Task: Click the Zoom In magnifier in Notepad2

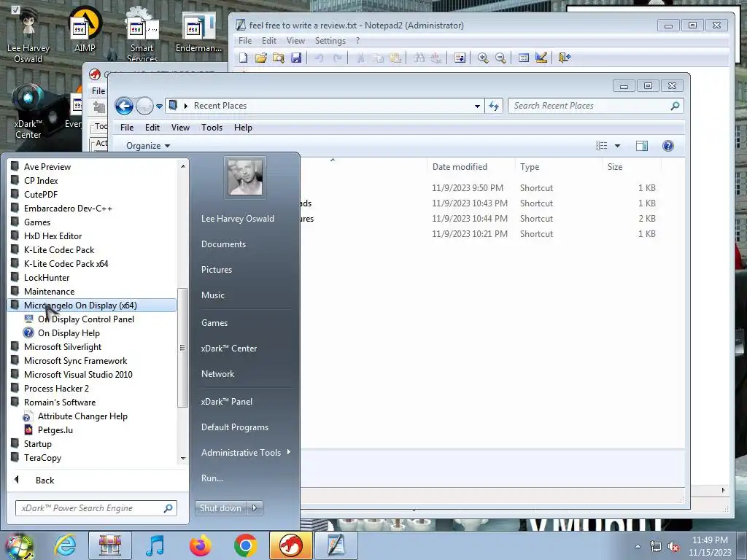Action: [x=483, y=58]
